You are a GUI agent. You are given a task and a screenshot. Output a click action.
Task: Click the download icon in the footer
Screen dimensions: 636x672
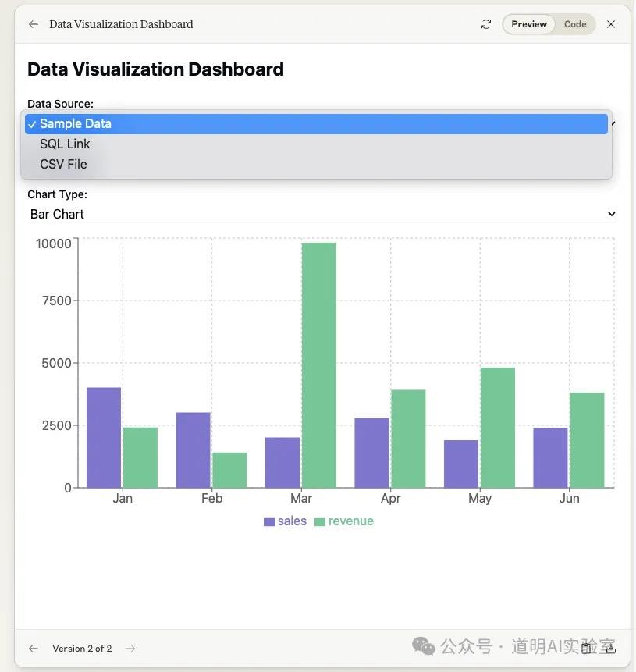(610, 648)
